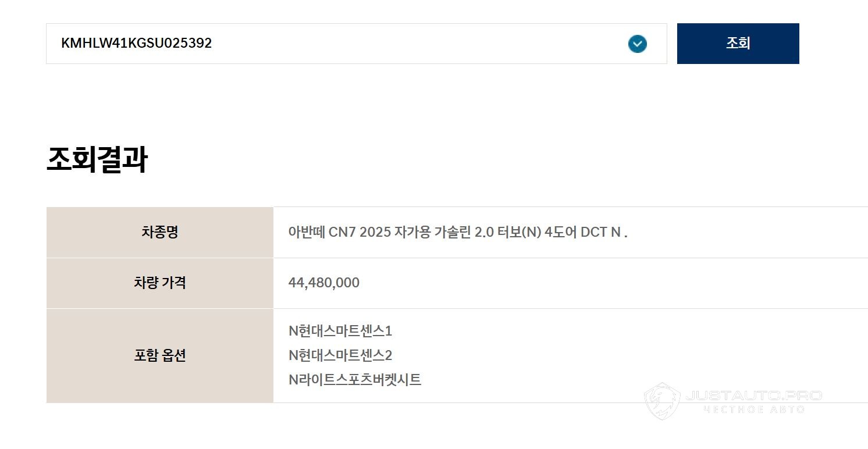The width and height of the screenshot is (868, 449).
Task: Click the 가솔린 fuel type text
Action: point(453,233)
